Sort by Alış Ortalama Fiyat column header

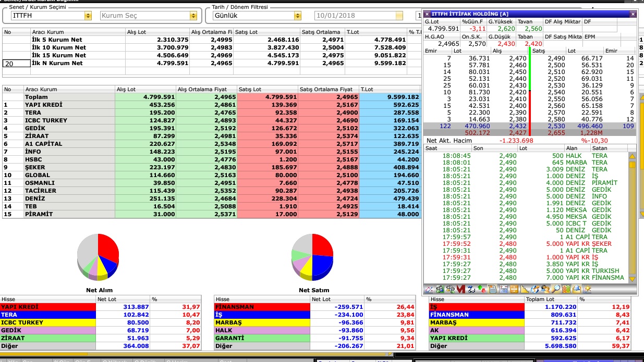click(x=206, y=89)
